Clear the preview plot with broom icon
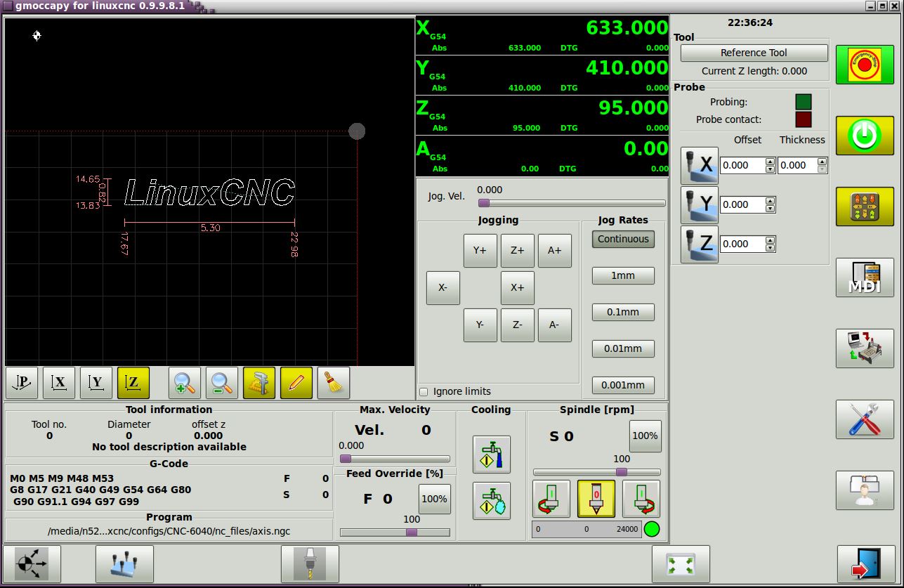This screenshot has height=588, width=904. [333, 383]
